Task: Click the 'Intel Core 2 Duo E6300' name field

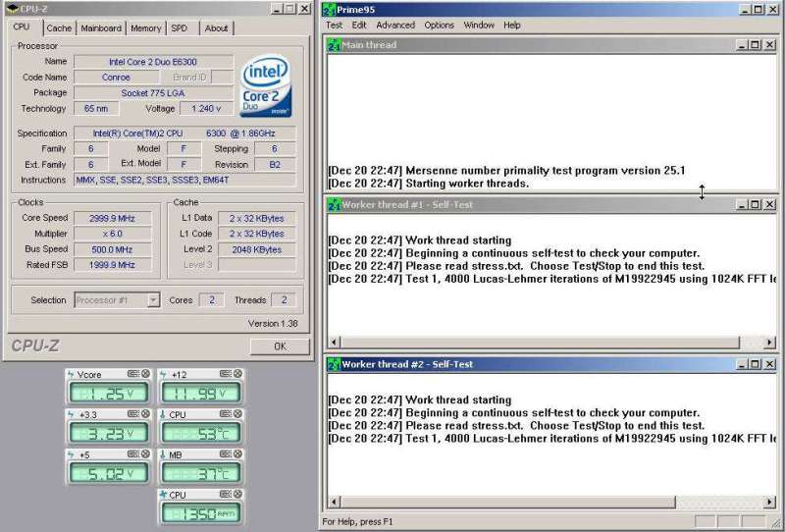Action: point(153,62)
